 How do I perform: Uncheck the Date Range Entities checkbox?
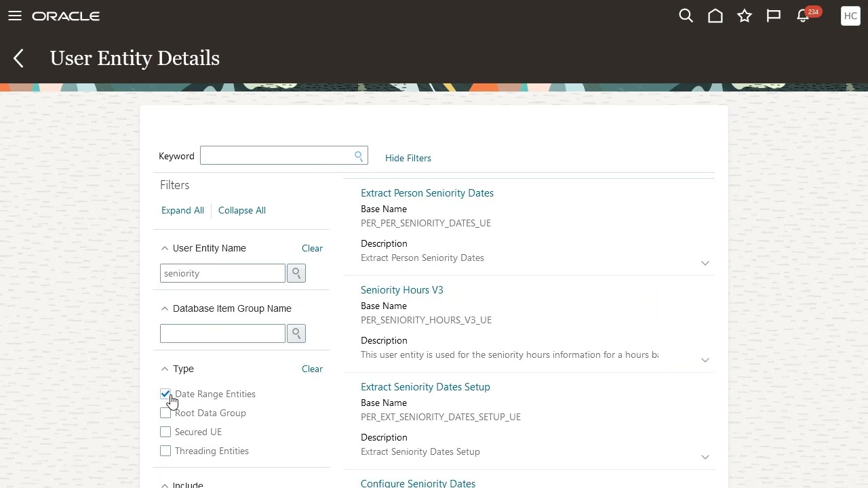165,394
